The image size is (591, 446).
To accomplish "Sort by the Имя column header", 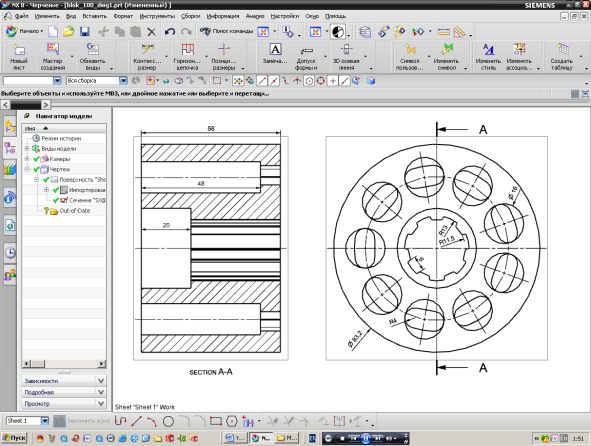I will (64, 129).
